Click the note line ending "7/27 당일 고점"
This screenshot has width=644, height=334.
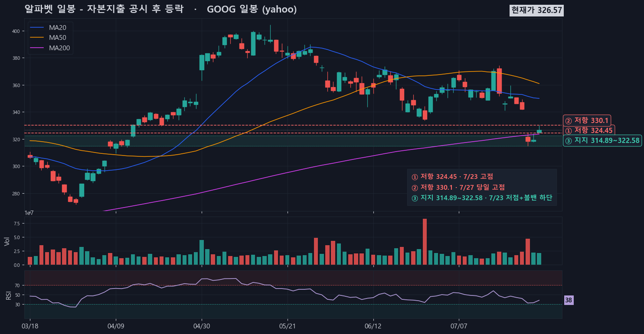coord(458,187)
